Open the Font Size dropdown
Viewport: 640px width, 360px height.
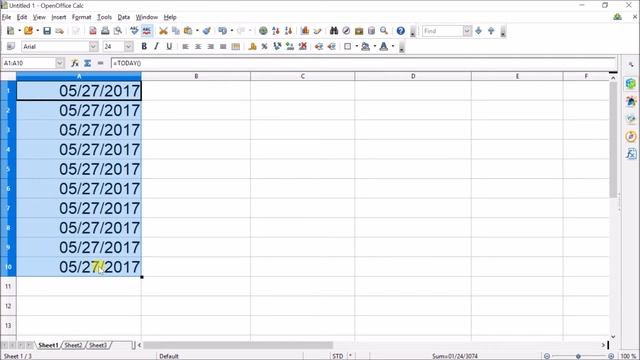click(x=129, y=47)
